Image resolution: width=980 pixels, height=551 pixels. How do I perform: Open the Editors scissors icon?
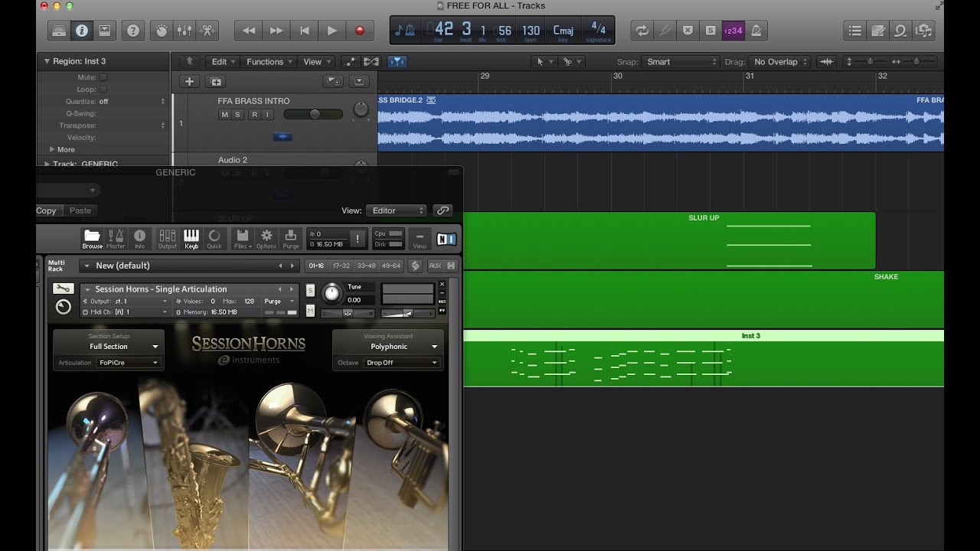207,31
